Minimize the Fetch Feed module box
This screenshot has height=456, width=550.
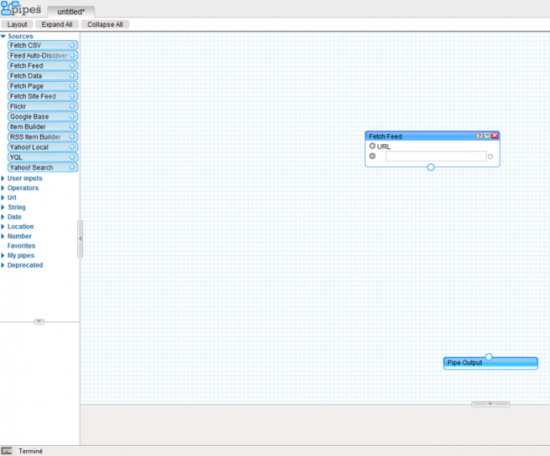(487, 136)
